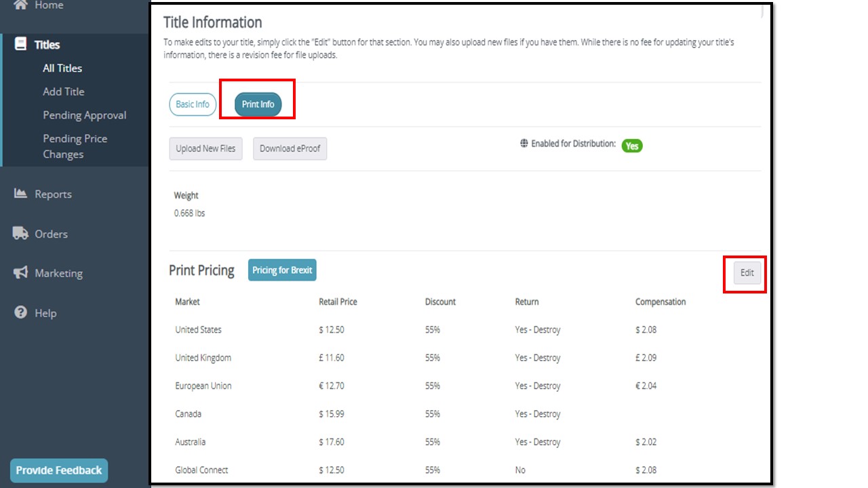
Task: Select the Print Info tab
Action: click(258, 104)
